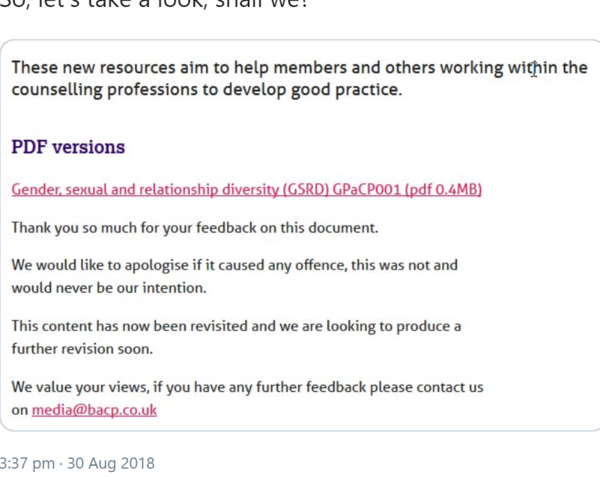Image resolution: width=600 pixels, height=477 pixels.
Task: Click the "This content has now been revisited" line
Action: pos(236,327)
